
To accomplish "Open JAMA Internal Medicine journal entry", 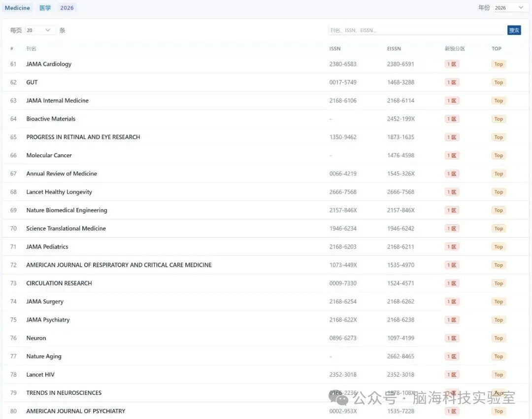I will tap(57, 101).
